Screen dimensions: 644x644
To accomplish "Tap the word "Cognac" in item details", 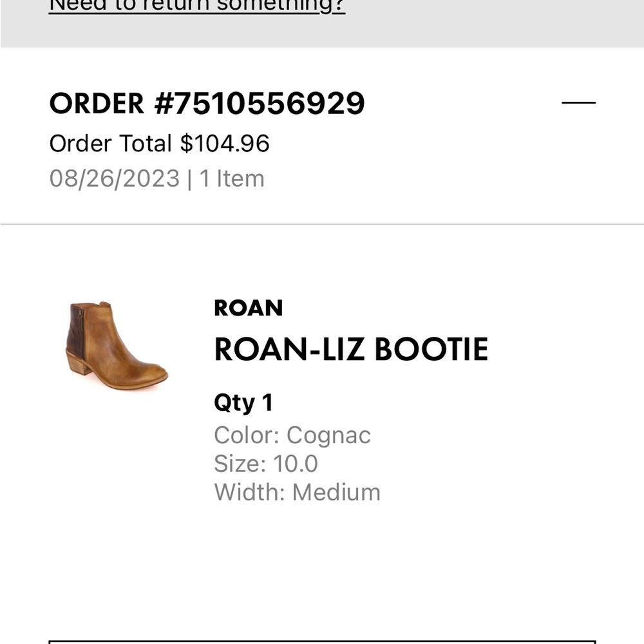I will click(x=328, y=435).
